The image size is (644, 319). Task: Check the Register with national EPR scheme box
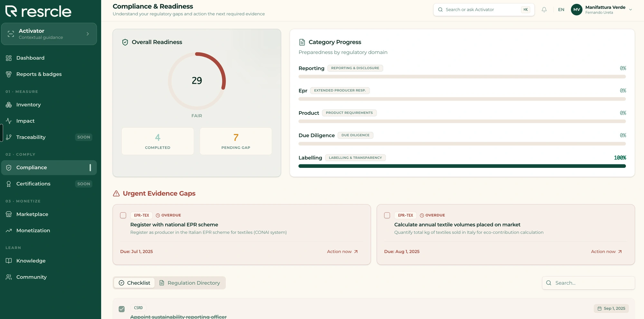point(123,215)
